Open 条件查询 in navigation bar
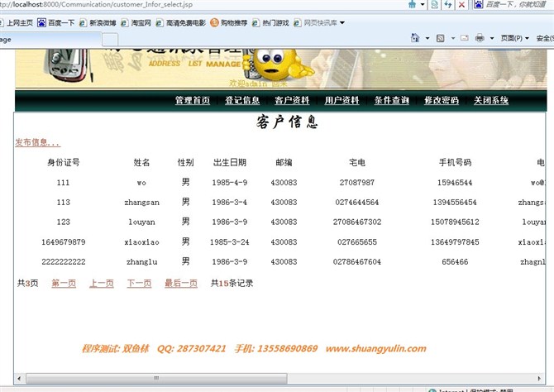 click(392, 101)
